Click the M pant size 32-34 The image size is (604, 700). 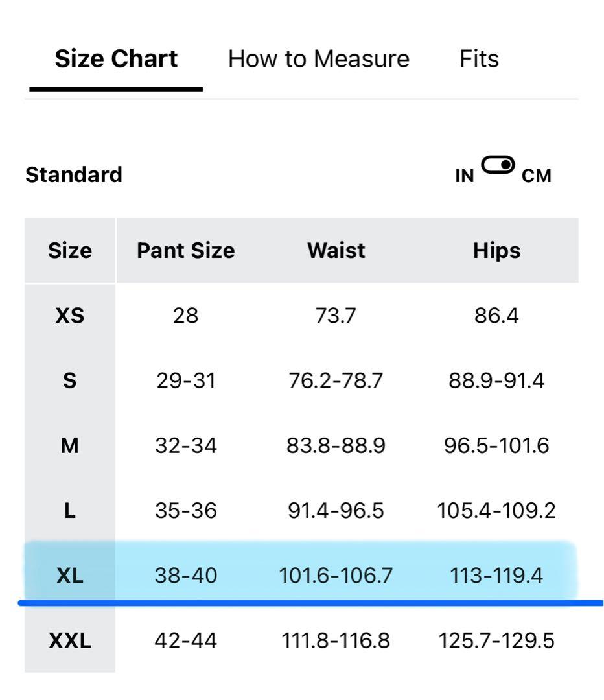[x=185, y=446]
